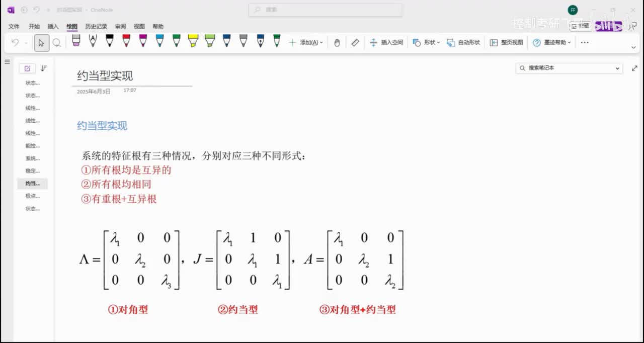Select the eraser tool
The image size is (644, 343).
76,41
